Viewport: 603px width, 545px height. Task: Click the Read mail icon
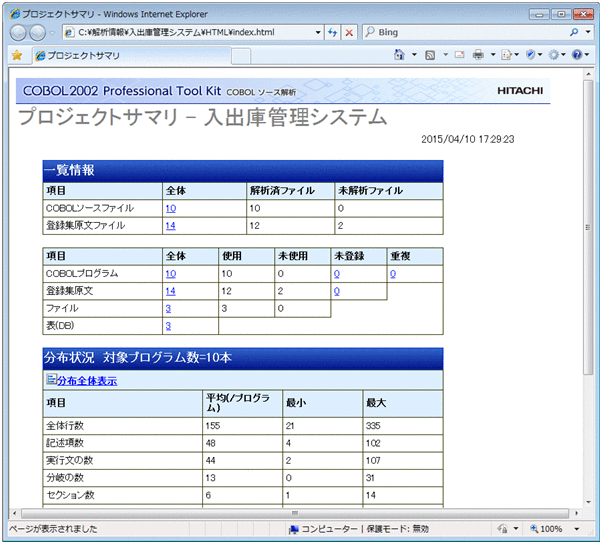(460, 55)
